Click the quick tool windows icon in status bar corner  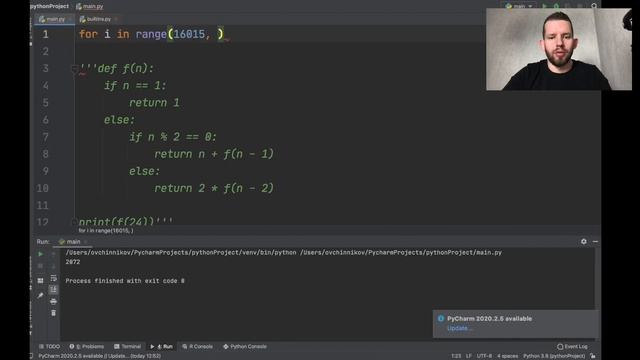(31, 356)
